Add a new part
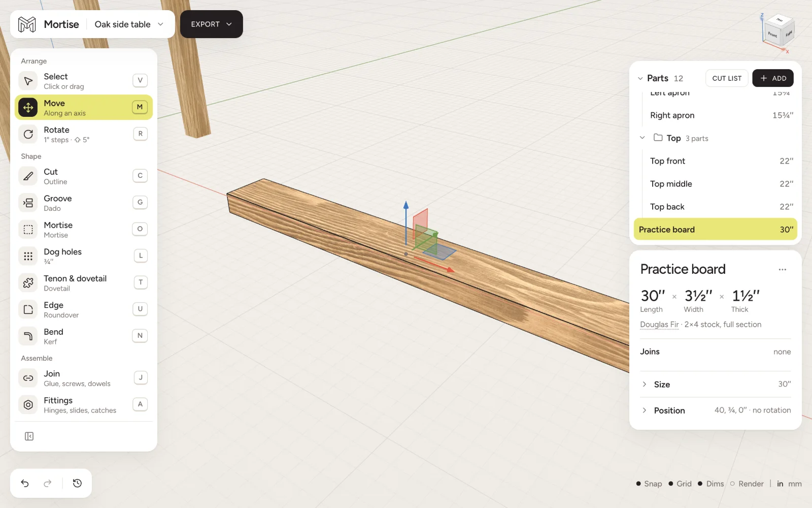 (x=773, y=78)
